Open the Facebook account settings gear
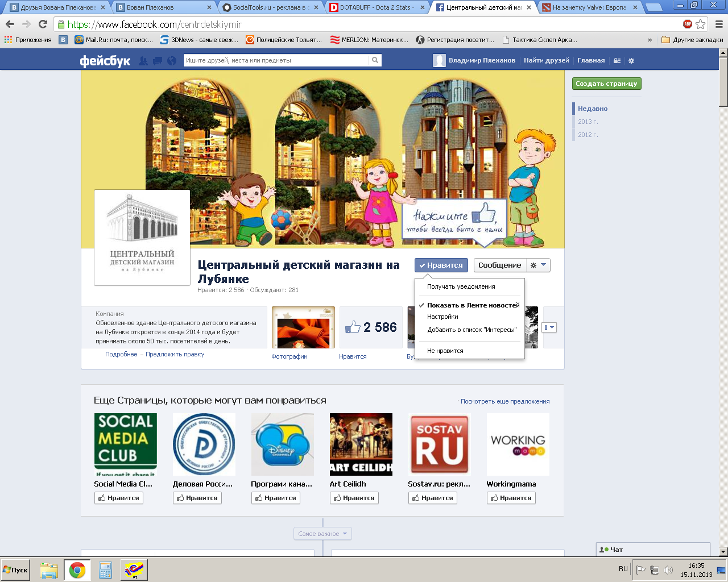This screenshot has width=728, height=582. pos(631,61)
